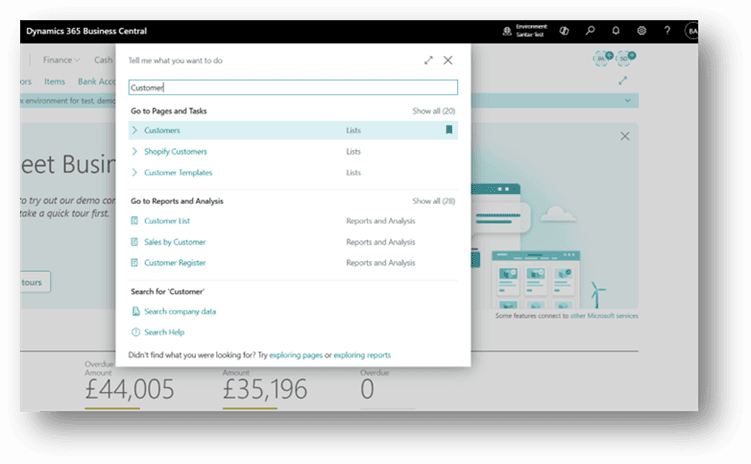Open the Copilot icon in header
Image resolution: width=751 pixels, height=464 pixels.
click(x=565, y=31)
